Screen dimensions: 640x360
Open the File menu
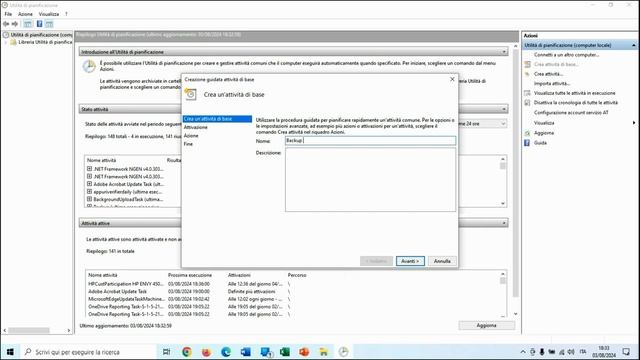tap(8, 14)
